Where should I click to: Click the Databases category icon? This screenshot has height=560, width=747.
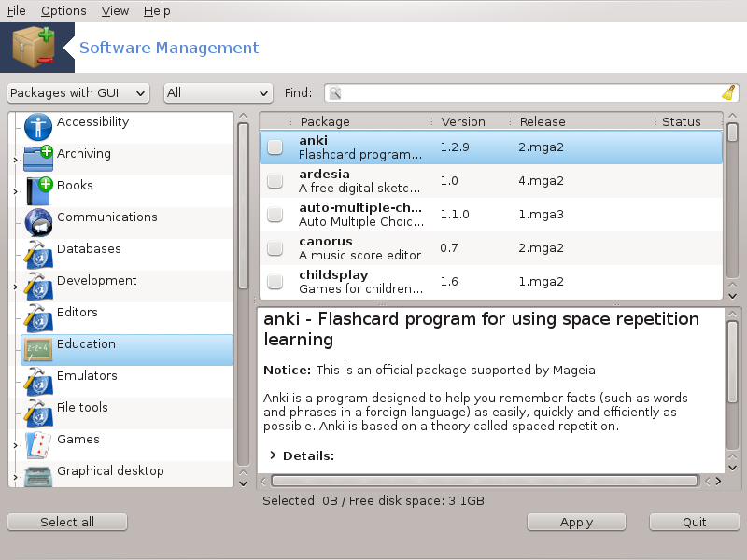click(38, 254)
